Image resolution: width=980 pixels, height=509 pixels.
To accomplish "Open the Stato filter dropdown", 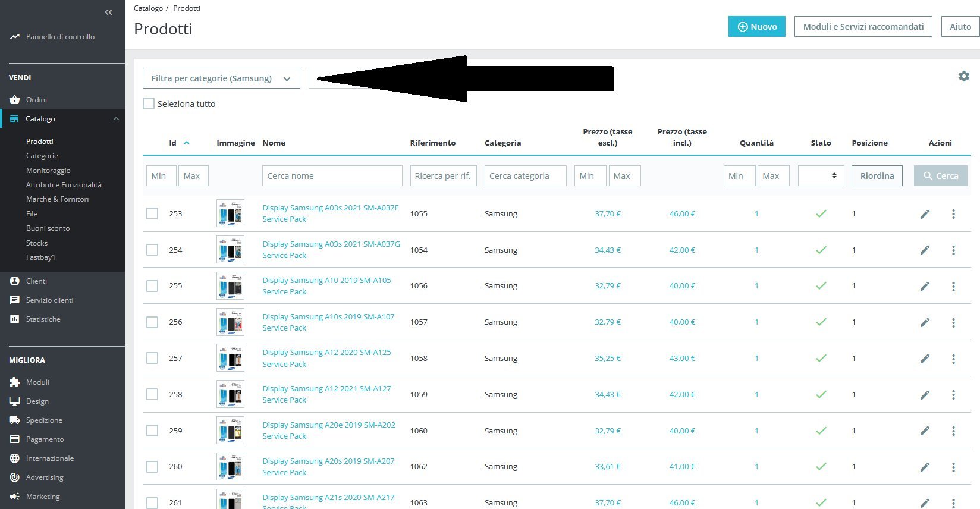I will click(x=821, y=175).
